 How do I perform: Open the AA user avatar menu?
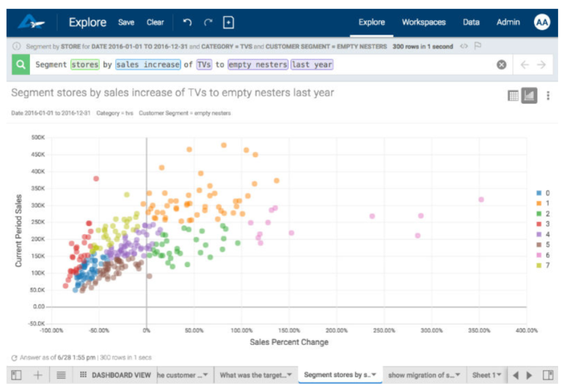(x=542, y=22)
